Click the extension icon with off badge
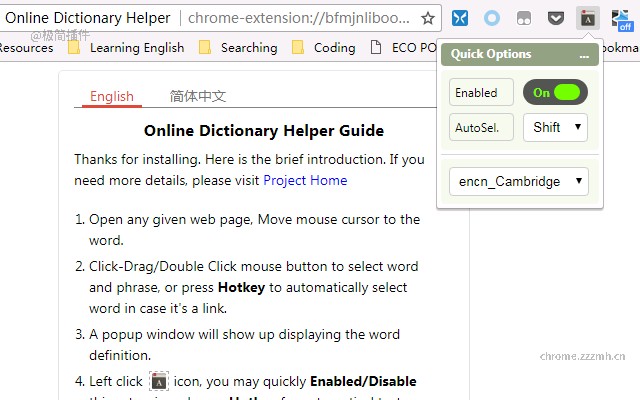The width and height of the screenshot is (640, 400). [621, 20]
